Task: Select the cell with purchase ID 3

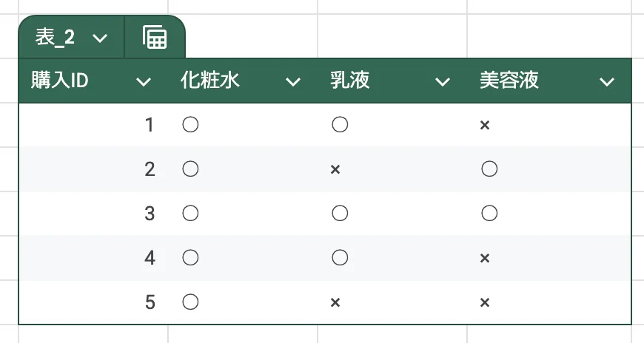Action: point(94,214)
